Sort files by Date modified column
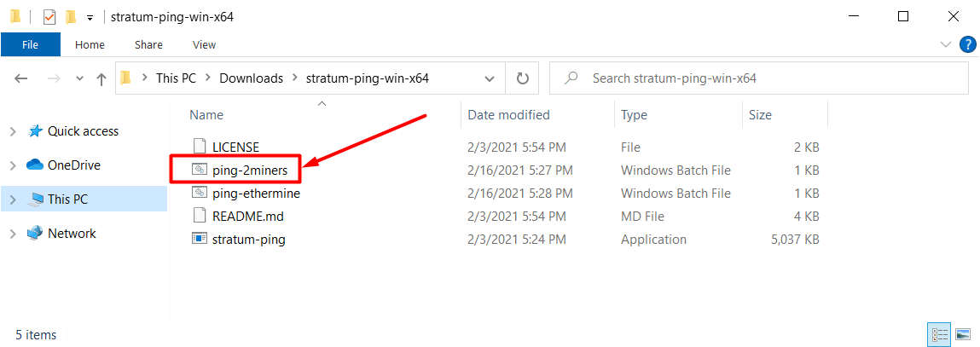Screen dimensions: 980x347 tap(508, 115)
